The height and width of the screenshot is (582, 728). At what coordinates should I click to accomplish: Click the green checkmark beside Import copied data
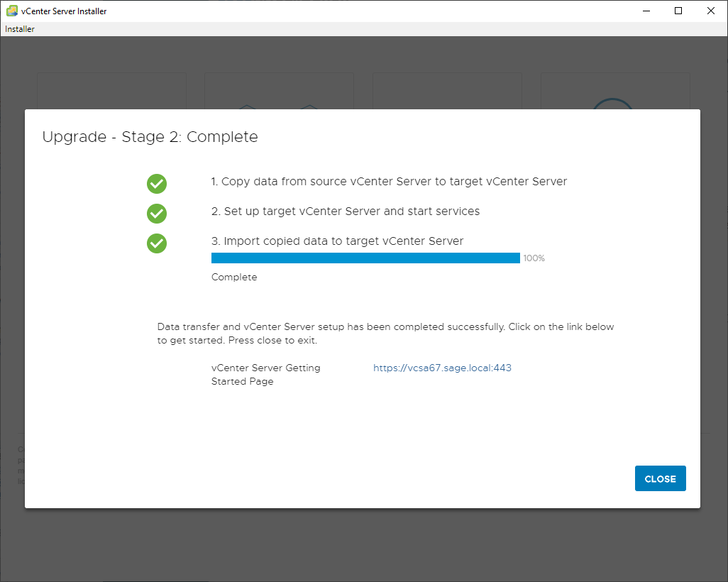pyautogui.click(x=157, y=243)
